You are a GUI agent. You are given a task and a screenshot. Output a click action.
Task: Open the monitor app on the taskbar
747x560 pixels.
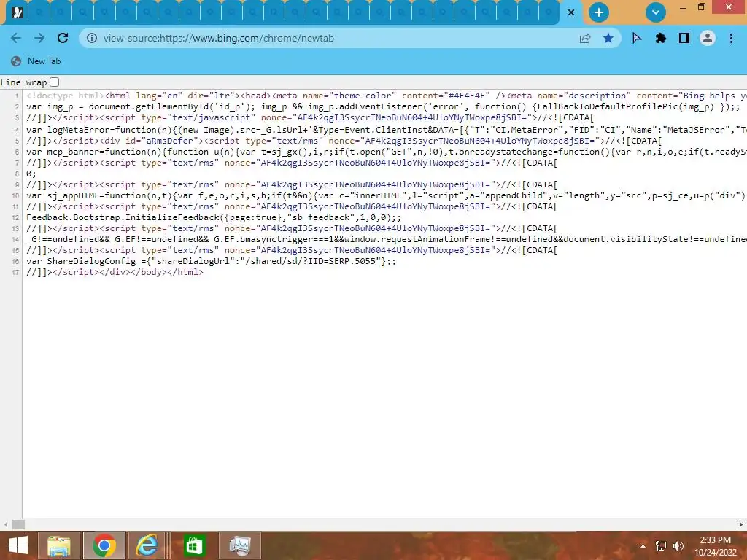coord(240,545)
